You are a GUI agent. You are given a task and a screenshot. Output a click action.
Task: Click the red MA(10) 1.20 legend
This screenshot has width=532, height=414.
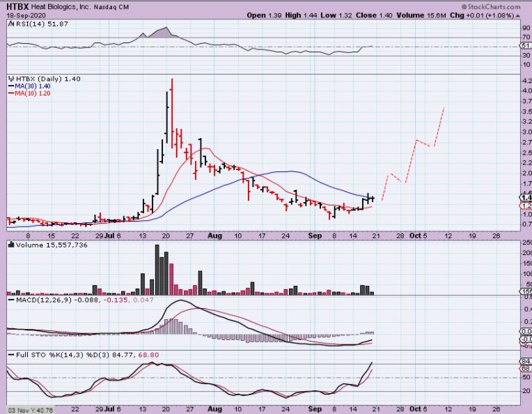point(29,93)
